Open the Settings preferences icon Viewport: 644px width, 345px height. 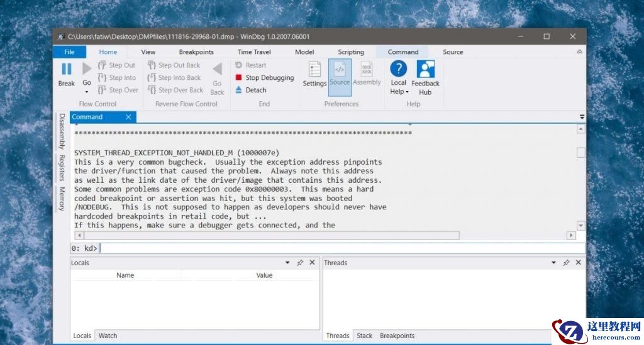(x=314, y=69)
